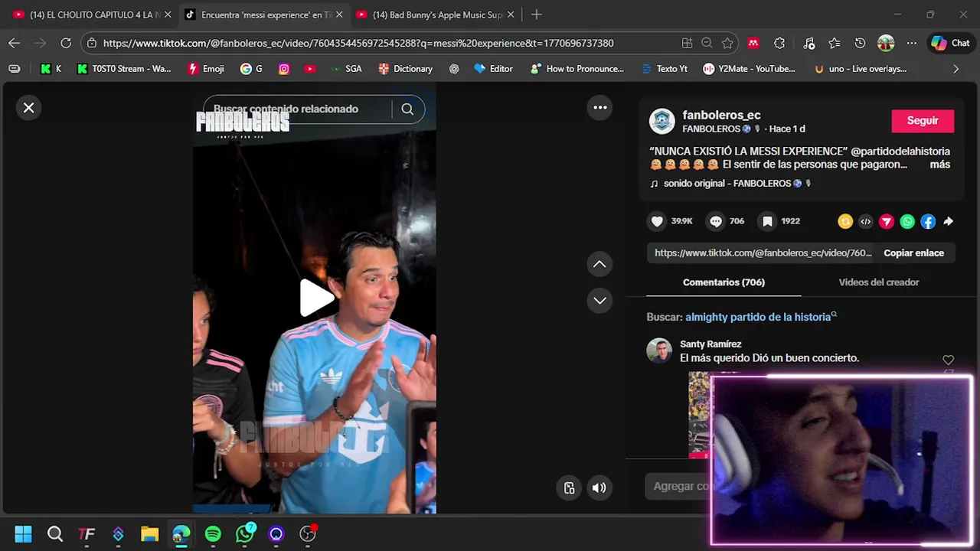Send video to friends via red paper-plane icon
This screenshot has width=980, height=551.
tap(887, 222)
